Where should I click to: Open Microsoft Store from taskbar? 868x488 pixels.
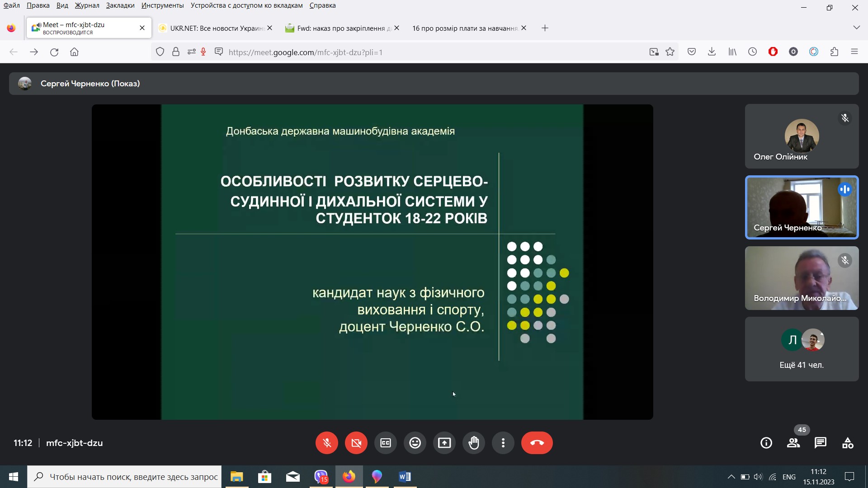(264, 477)
